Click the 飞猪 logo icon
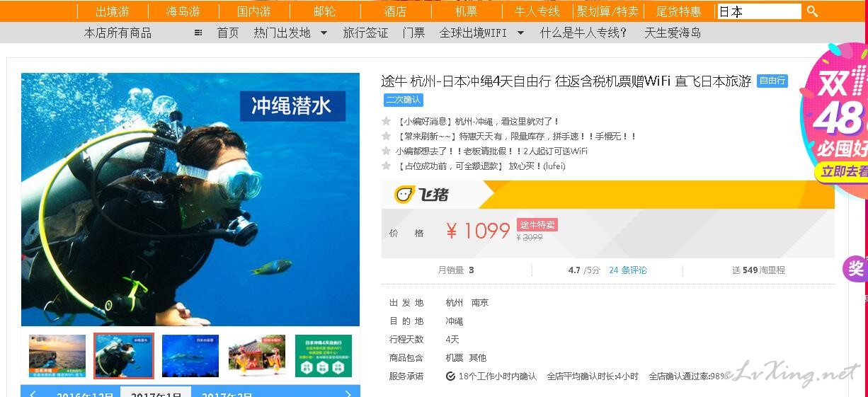 click(x=404, y=195)
